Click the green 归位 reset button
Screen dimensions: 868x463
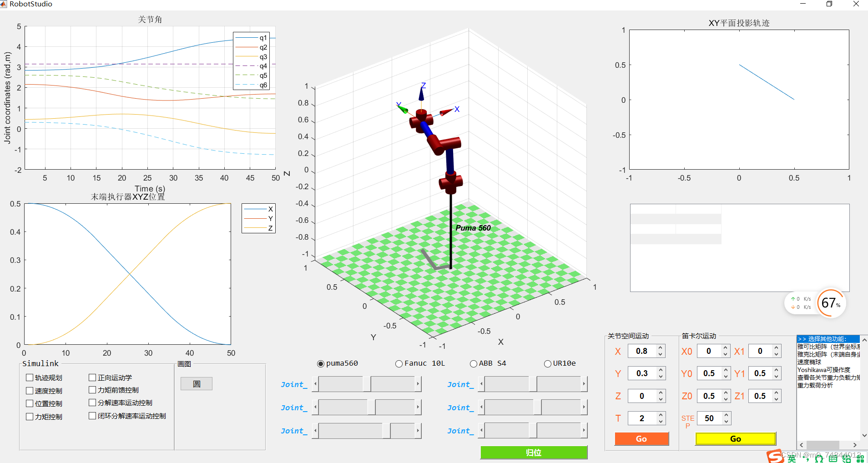pos(534,453)
